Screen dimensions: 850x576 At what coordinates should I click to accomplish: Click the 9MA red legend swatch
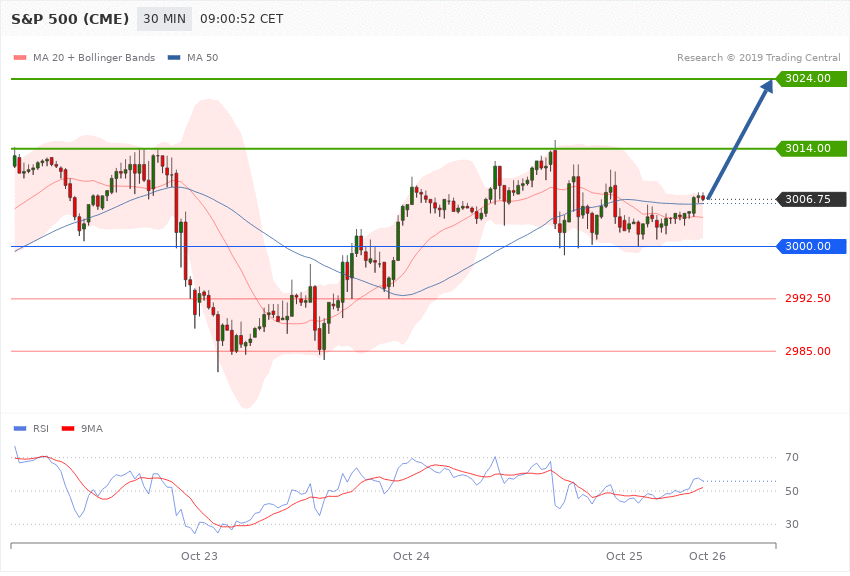pos(68,429)
